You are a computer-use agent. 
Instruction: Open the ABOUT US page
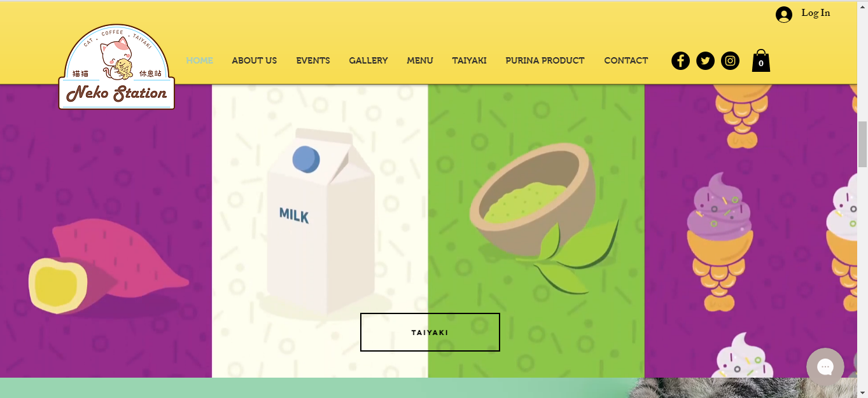point(255,60)
